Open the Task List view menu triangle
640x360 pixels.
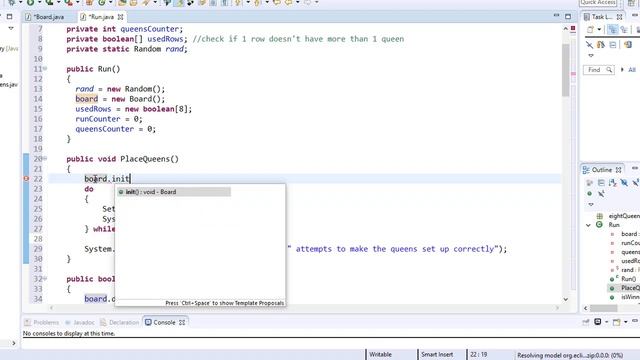(591, 56)
